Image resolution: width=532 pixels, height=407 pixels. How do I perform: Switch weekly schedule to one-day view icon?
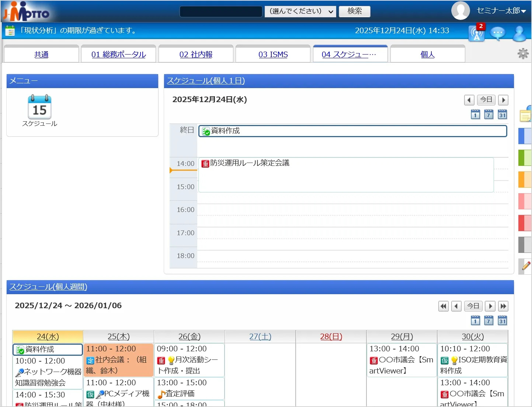pyautogui.click(x=475, y=321)
